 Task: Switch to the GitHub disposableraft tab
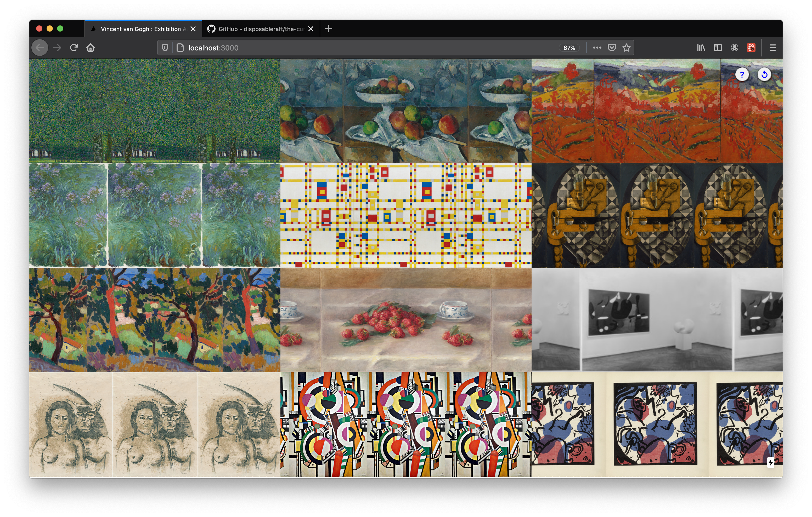pos(261,29)
